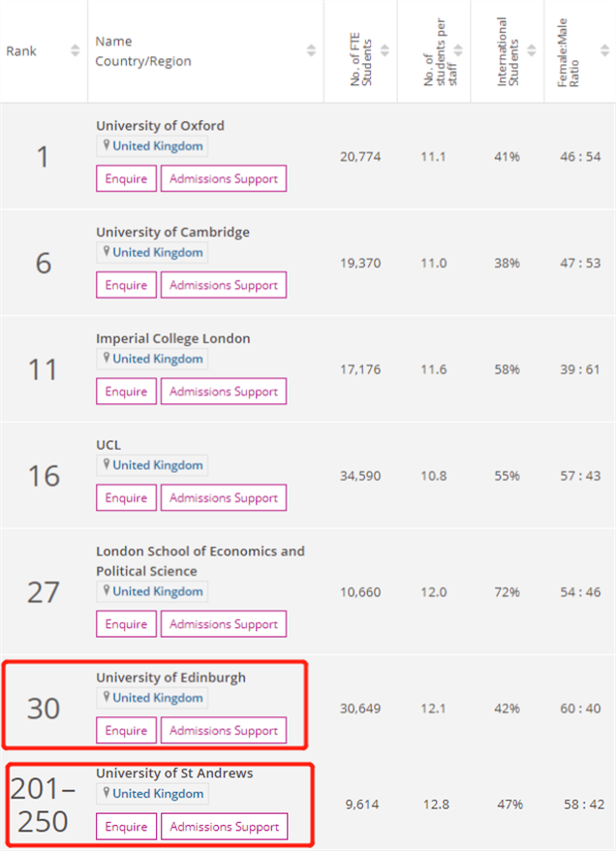
Task: Click the Rank column header label
Action: (21, 51)
